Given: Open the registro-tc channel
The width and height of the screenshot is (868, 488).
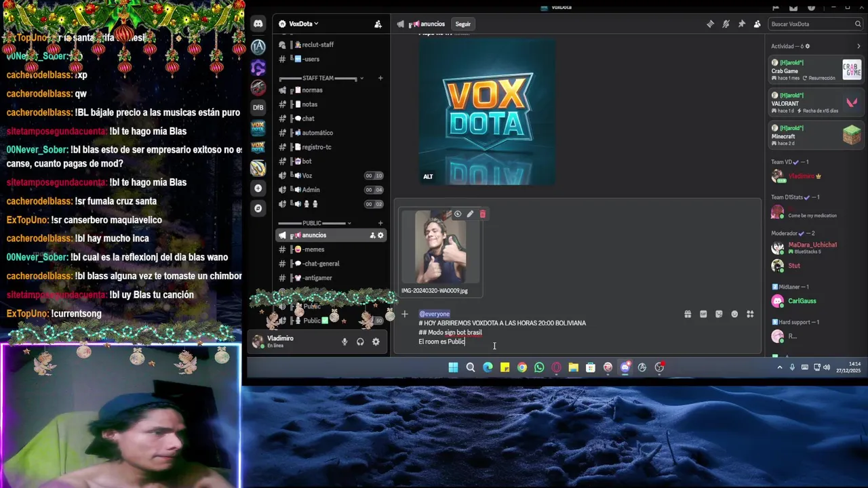Looking at the screenshot, I should (x=331, y=147).
